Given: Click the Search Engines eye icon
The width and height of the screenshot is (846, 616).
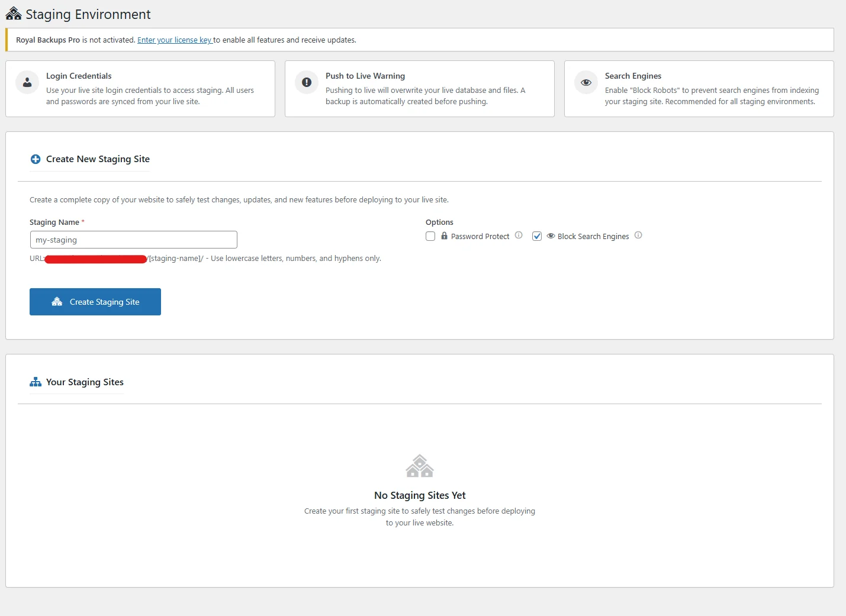Looking at the screenshot, I should click(x=586, y=82).
